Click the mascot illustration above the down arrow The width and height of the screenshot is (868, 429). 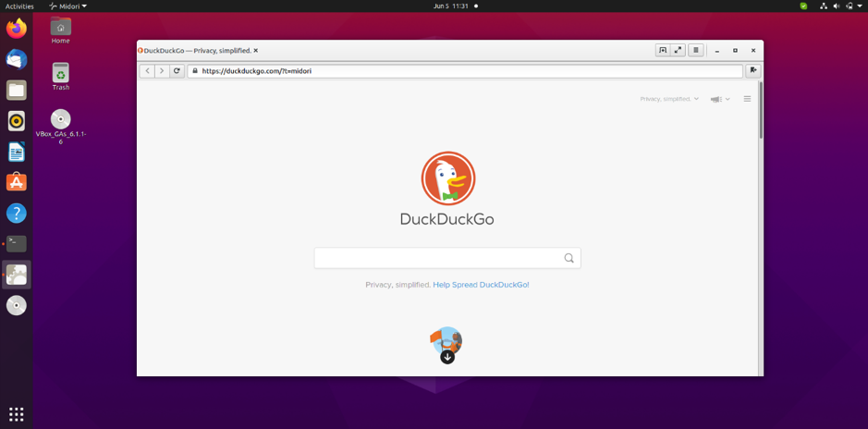[446, 338]
